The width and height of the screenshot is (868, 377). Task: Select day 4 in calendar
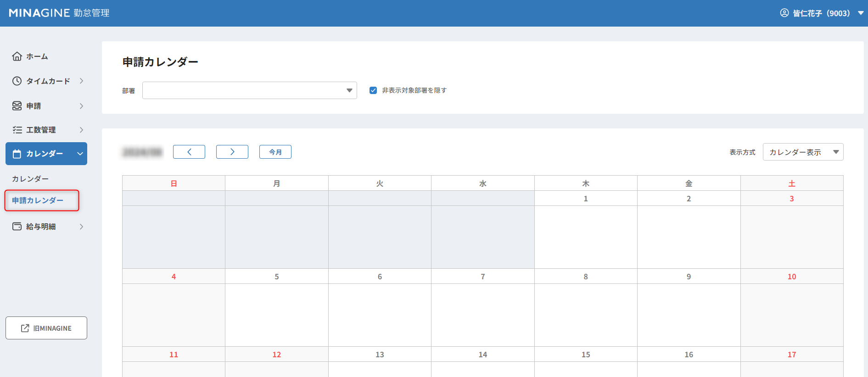[x=174, y=277]
